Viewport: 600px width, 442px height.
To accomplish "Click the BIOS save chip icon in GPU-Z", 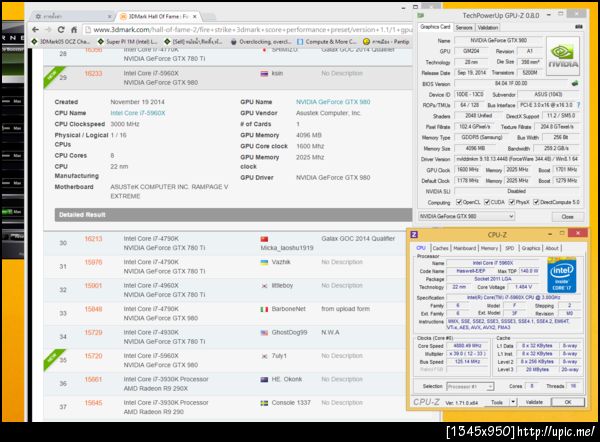I will point(575,83).
